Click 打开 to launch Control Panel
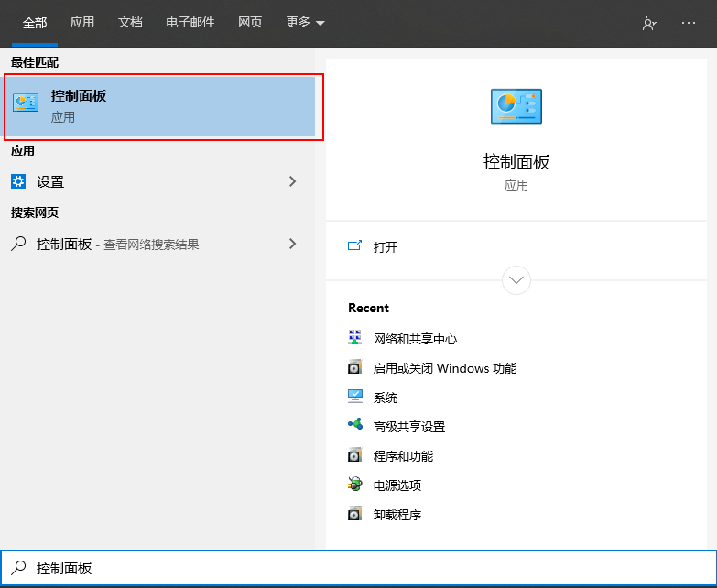The width and height of the screenshot is (717, 588). click(x=386, y=246)
